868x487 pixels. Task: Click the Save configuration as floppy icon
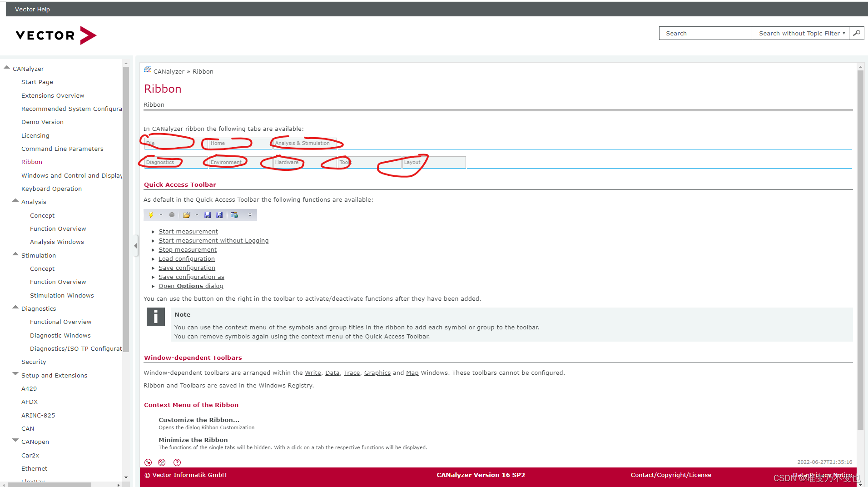219,215
